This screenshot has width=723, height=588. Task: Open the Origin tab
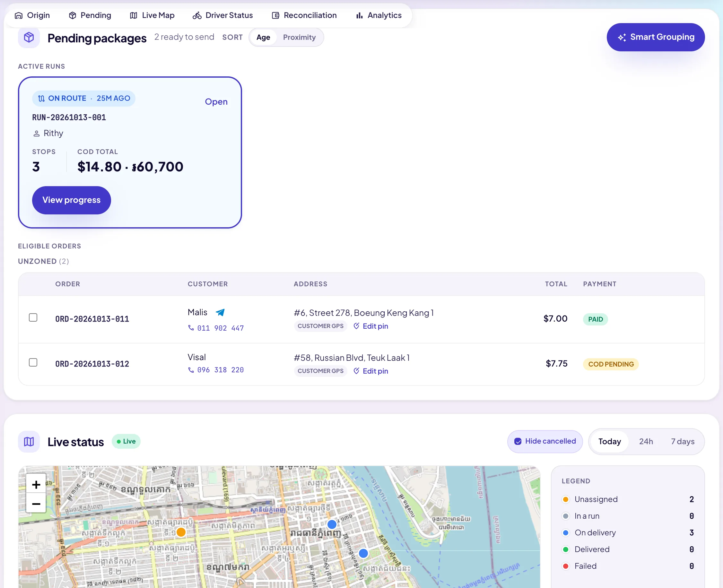click(x=32, y=15)
